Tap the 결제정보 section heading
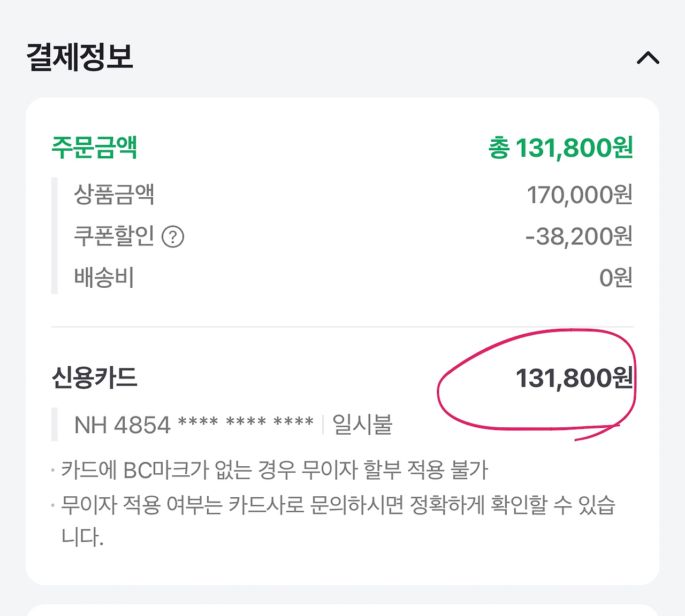The height and width of the screenshot is (616, 685). (80, 57)
